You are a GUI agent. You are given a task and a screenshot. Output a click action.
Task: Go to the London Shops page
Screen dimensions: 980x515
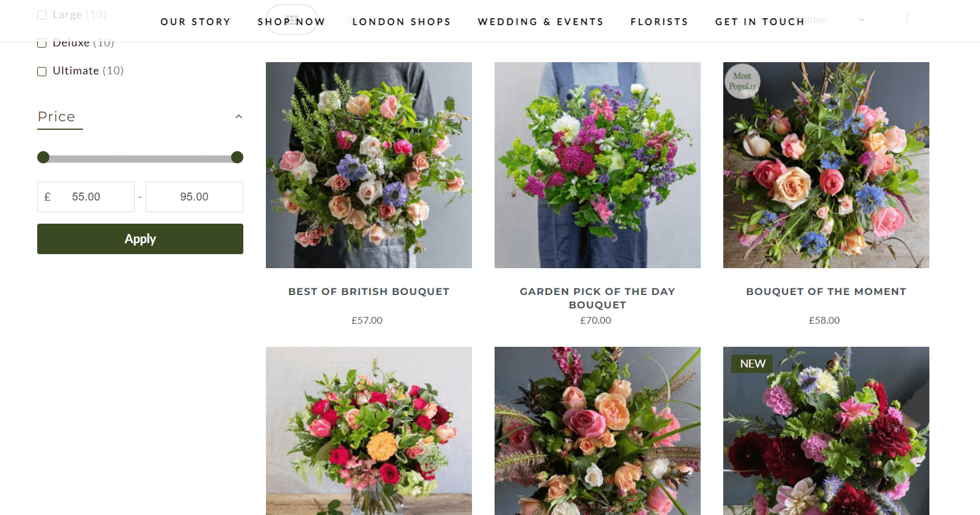tap(401, 22)
